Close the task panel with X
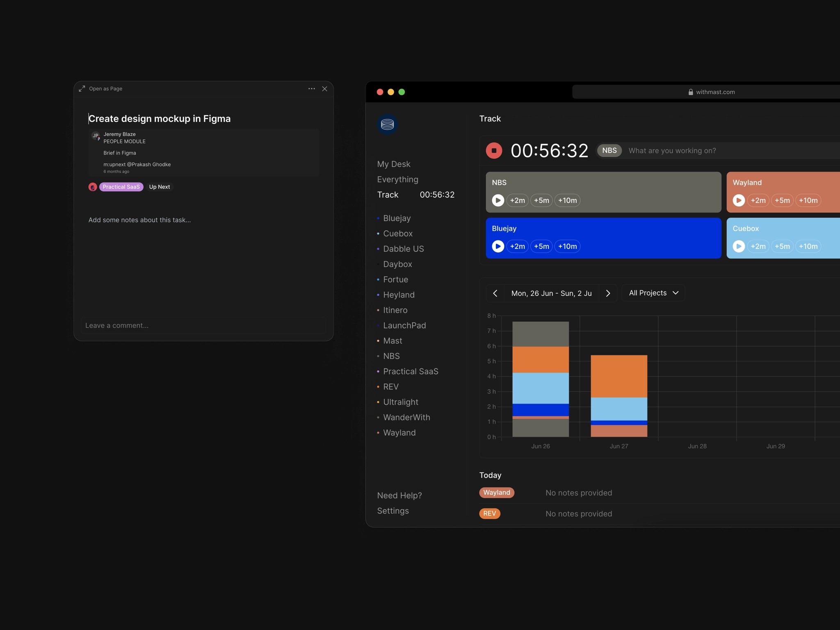This screenshot has height=630, width=840. click(x=324, y=89)
